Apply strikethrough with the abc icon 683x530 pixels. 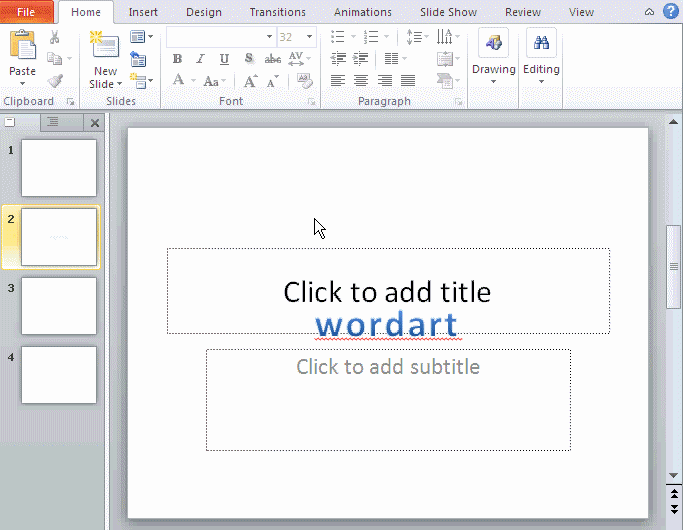click(x=273, y=58)
